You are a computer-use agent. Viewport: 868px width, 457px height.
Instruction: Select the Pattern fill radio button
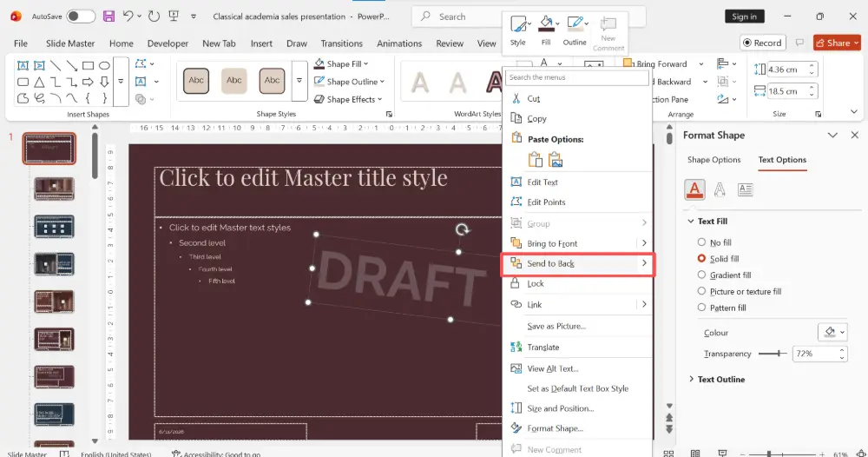tap(701, 308)
